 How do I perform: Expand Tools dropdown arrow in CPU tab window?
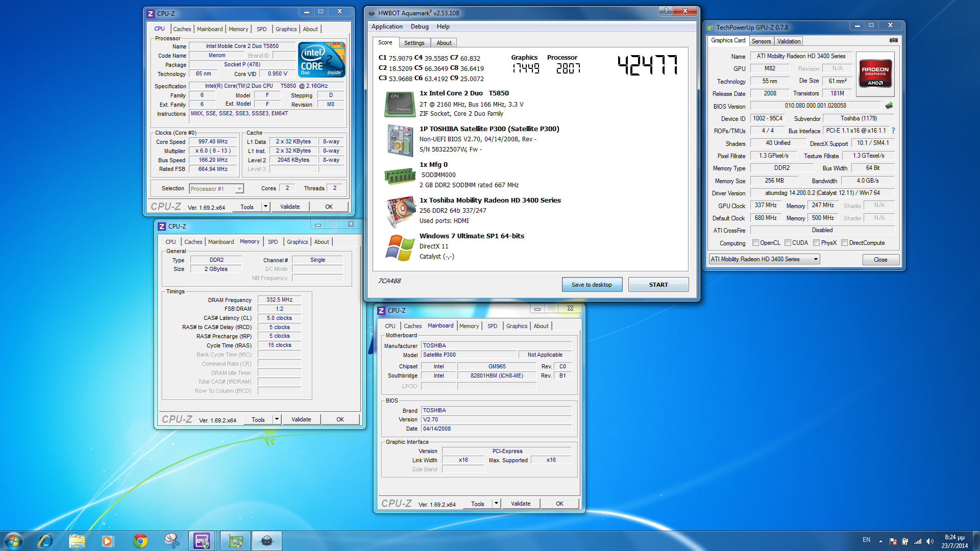pos(265,207)
